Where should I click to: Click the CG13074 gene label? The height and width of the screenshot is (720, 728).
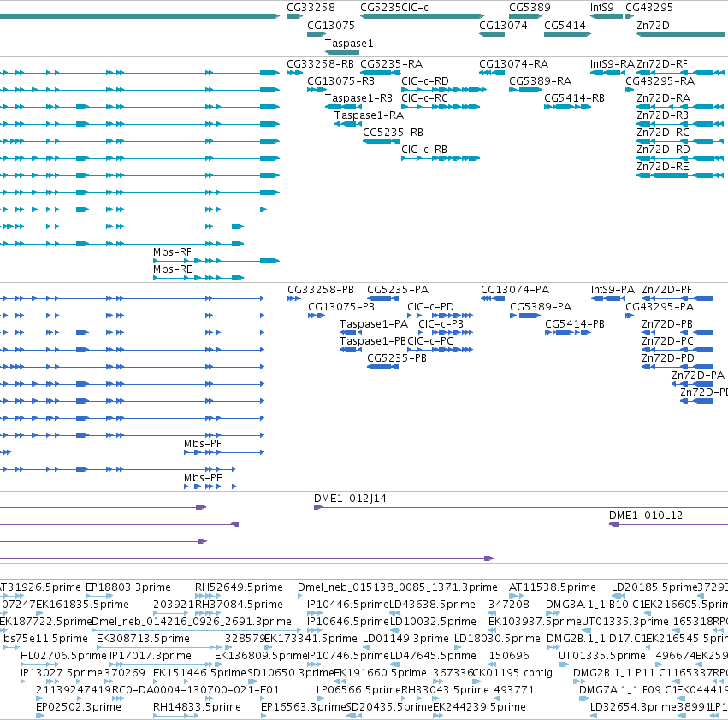tap(503, 26)
